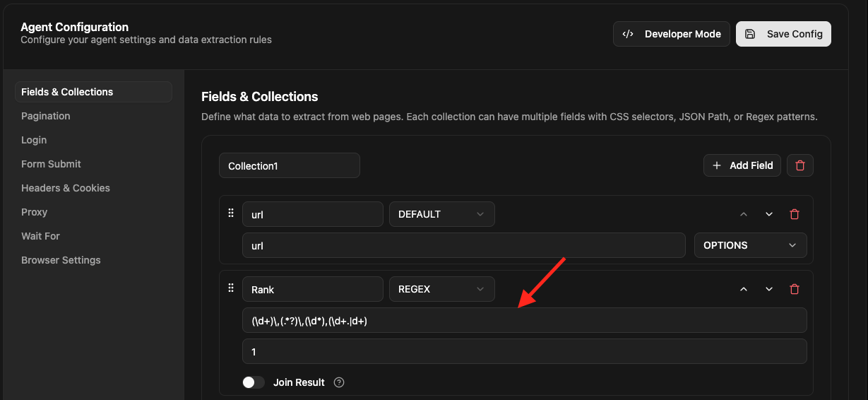The image size is (868, 400).
Task: Switch to the Browser Settings section
Action: (x=61, y=260)
